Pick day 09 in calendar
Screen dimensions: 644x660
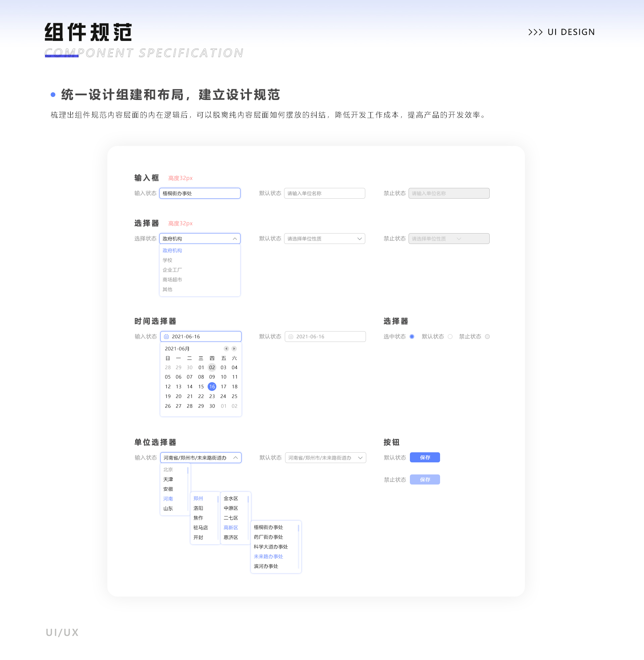point(212,377)
